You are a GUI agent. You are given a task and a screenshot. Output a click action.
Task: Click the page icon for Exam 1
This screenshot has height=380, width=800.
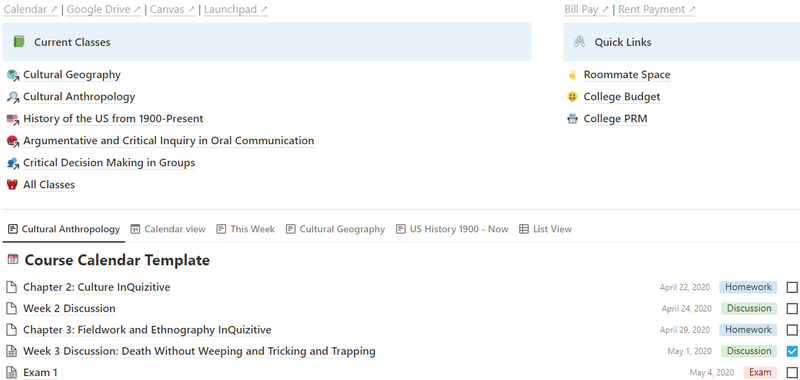coord(11,373)
